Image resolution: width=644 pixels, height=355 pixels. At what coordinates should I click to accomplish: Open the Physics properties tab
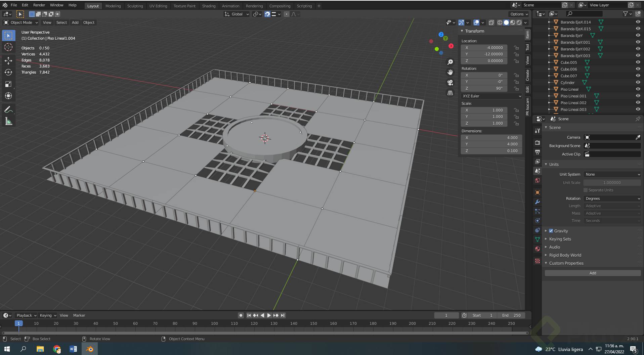pyautogui.click(x=537, y=221)
